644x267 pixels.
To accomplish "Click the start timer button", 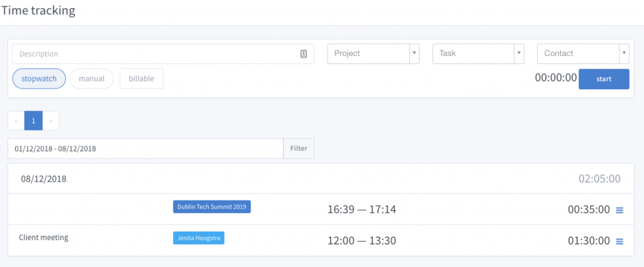I will [x=604, y=79].
